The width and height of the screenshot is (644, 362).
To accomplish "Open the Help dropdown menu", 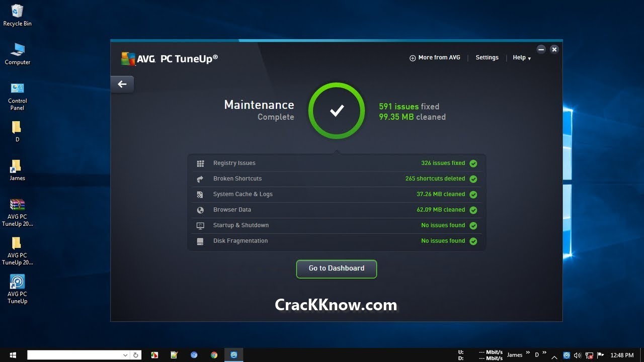I will [522, 58].
